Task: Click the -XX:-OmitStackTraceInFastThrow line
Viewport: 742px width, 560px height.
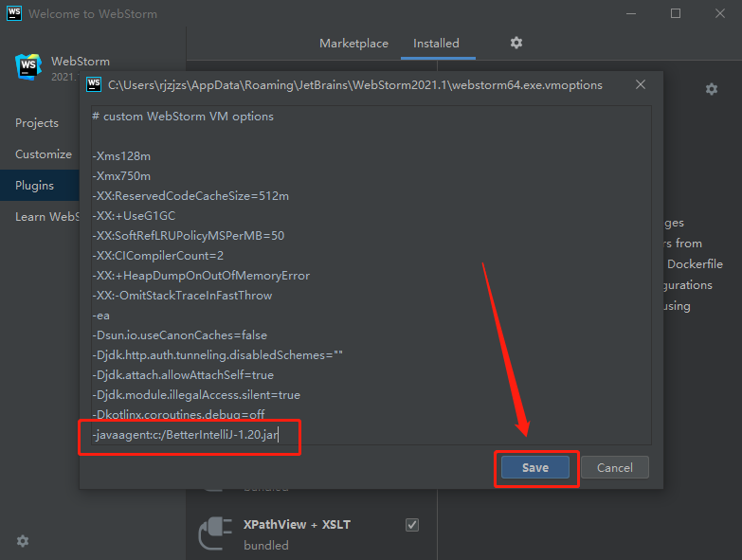Action: point(183,295)
